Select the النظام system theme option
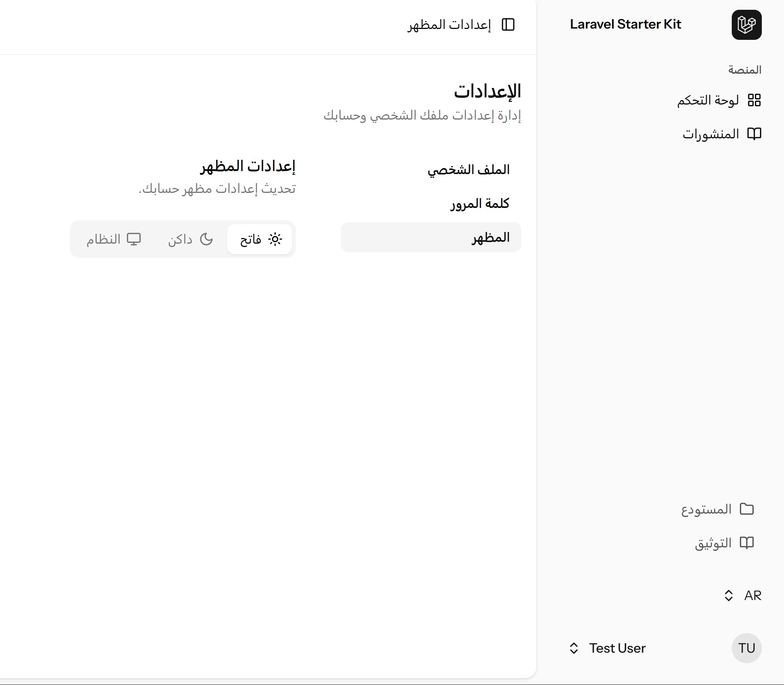Image resolution: width=784 pixels, height=685 pixels. pos(114,239)
